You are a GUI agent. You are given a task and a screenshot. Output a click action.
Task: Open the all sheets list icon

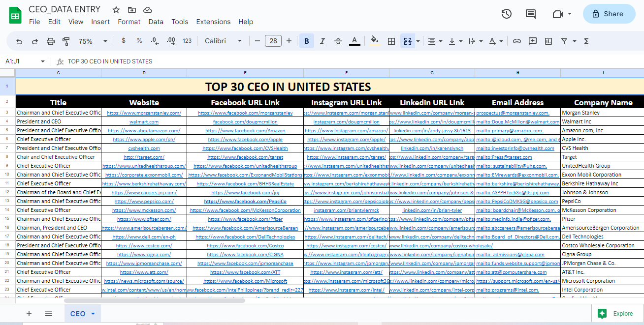(49, 314)
